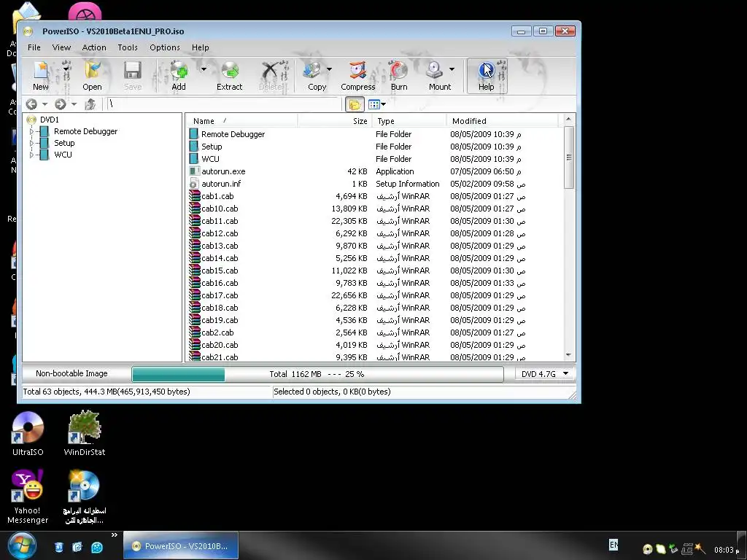Click the Copy toolbar icon

pyautogui.click(x=312, y=71)
